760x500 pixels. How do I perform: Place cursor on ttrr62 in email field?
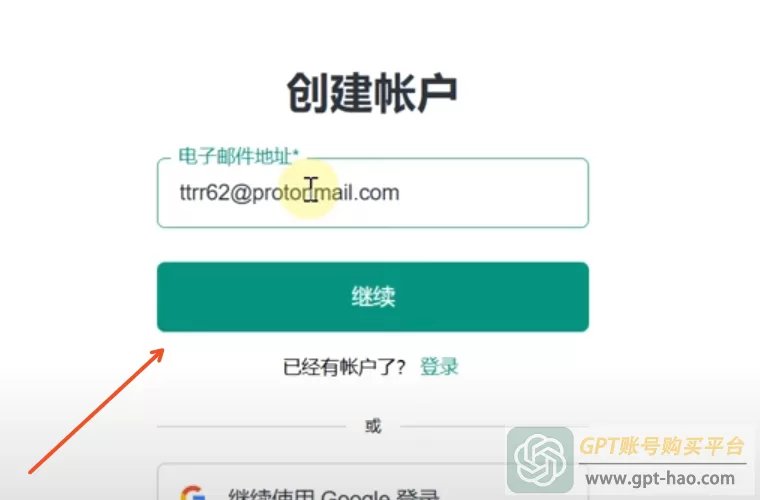(204, 193)
